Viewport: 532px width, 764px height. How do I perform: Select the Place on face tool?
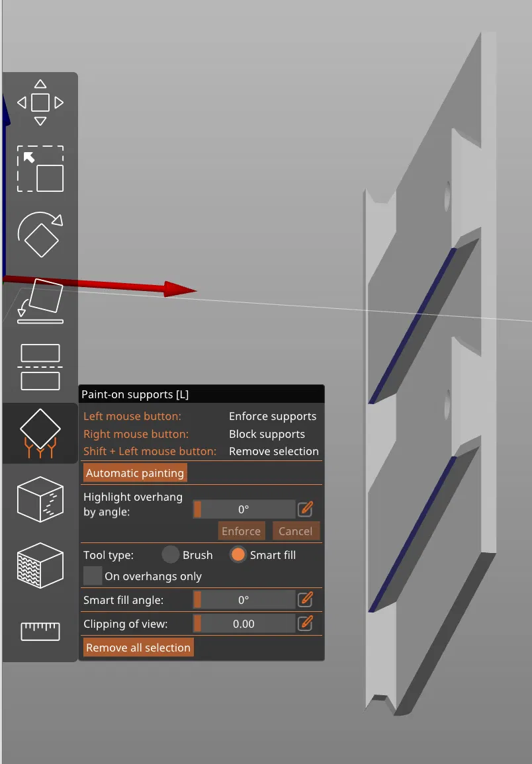pos(40,300)
